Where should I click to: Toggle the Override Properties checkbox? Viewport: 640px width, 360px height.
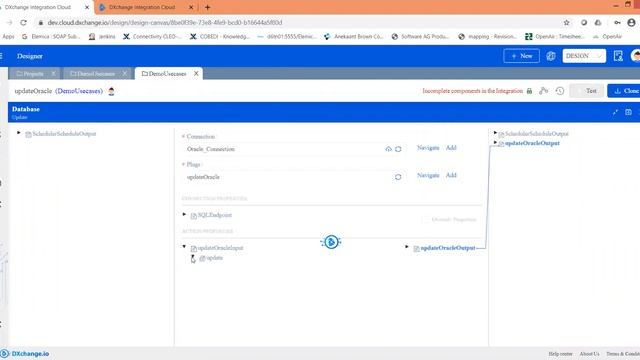click(425, 220)
